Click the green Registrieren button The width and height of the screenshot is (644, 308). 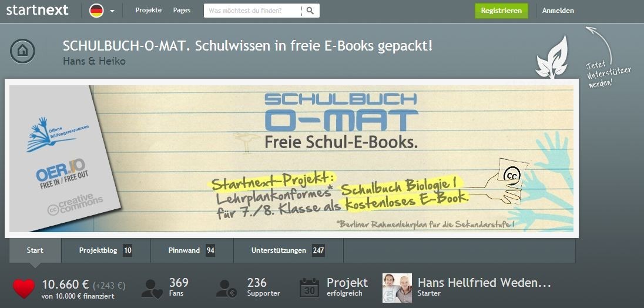pyautogui.click(x=501, y=11)
